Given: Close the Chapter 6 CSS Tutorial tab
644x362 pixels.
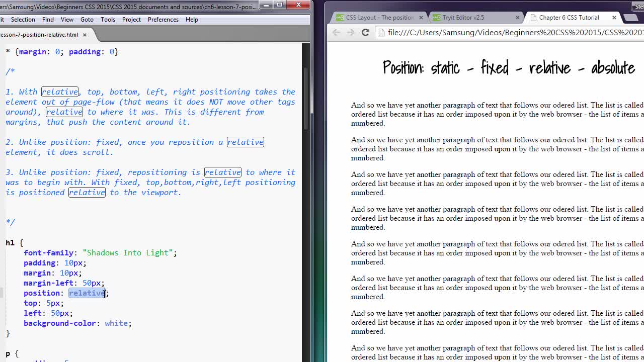Looking at the screenshot, I should pos(614,18).
